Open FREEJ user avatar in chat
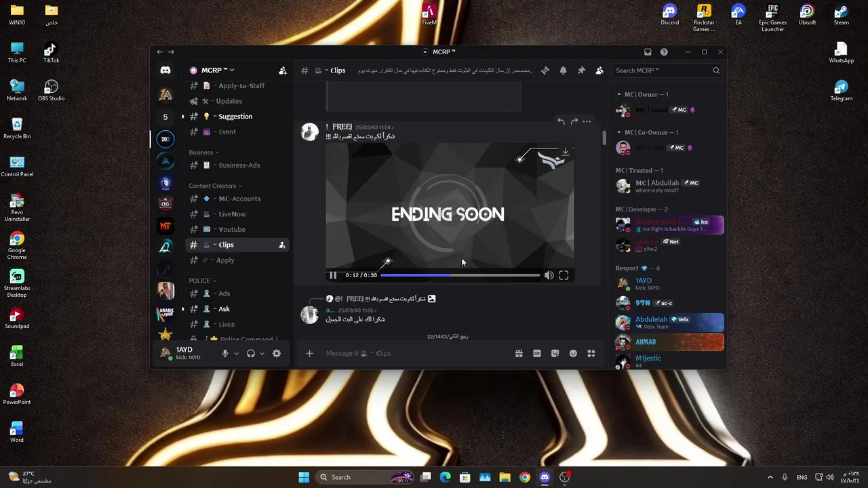This screenshot has width=868, height=488. [310, 131]
